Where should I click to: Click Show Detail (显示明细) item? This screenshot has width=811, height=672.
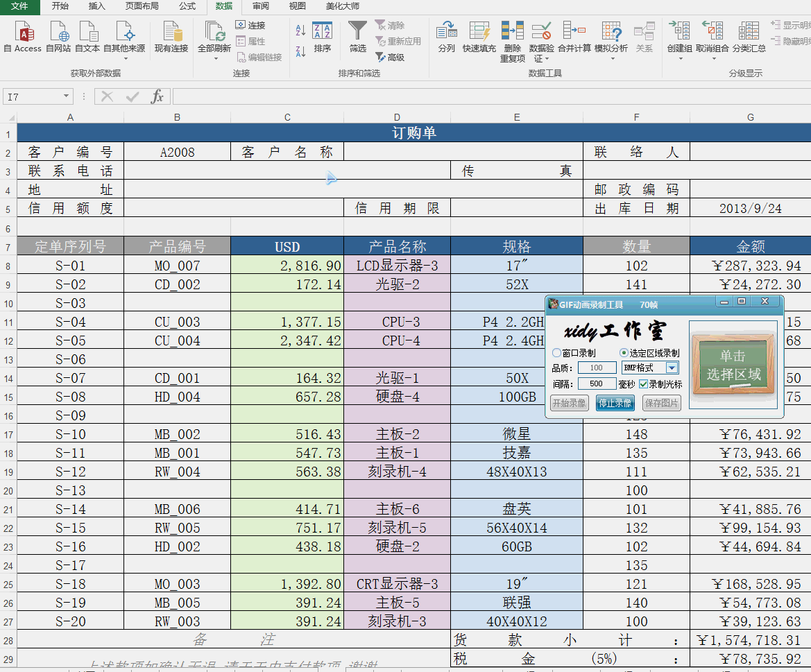(792, 25)
